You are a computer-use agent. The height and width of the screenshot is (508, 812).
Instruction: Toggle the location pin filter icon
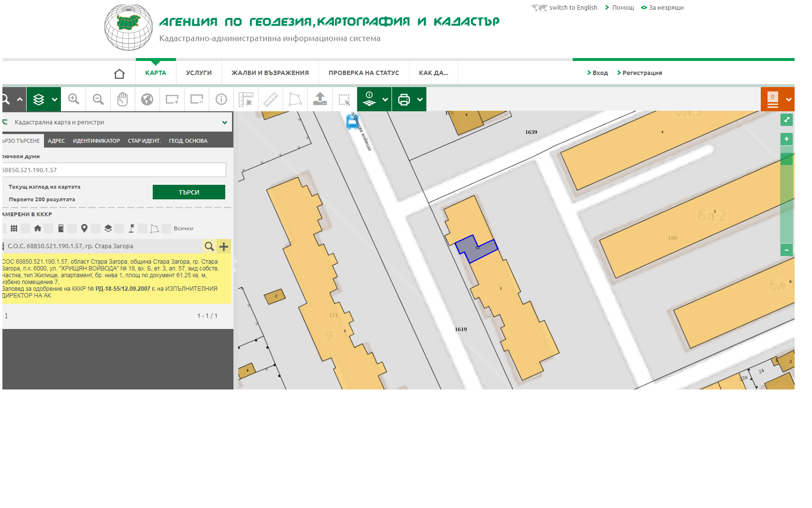coord(84,228)
